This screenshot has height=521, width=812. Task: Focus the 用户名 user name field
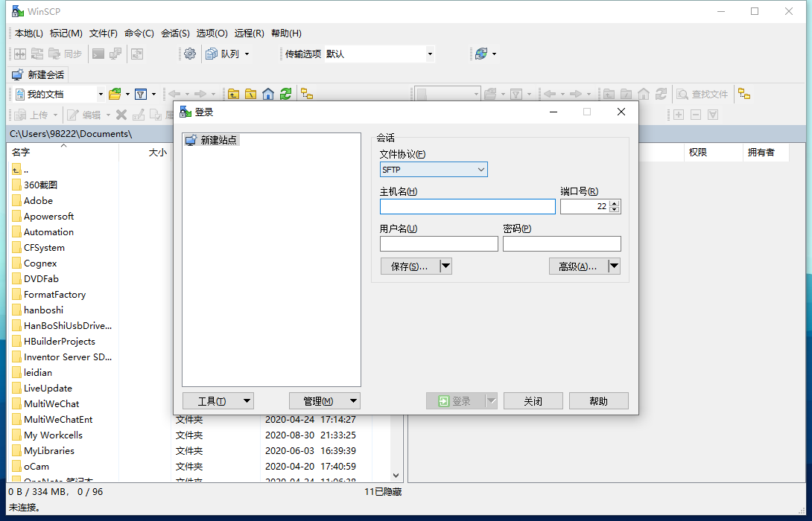pyautogui.click(x=439, y=243)
